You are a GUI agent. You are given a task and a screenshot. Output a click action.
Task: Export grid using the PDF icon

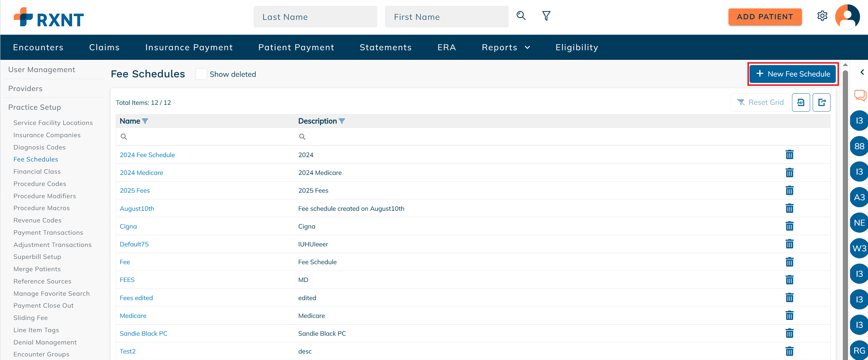801,102
